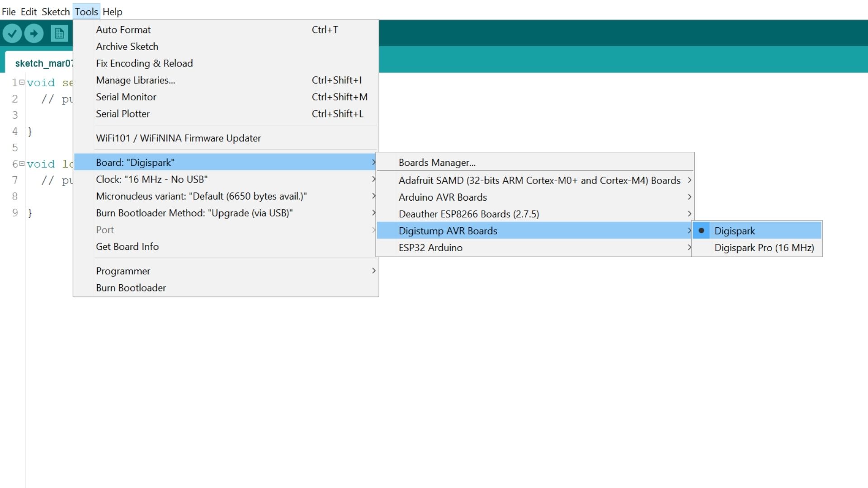Viewport: 868px width, 488px height.
Task: Click line number 8 in the editor gutter
Action: [x=15, y=197]
